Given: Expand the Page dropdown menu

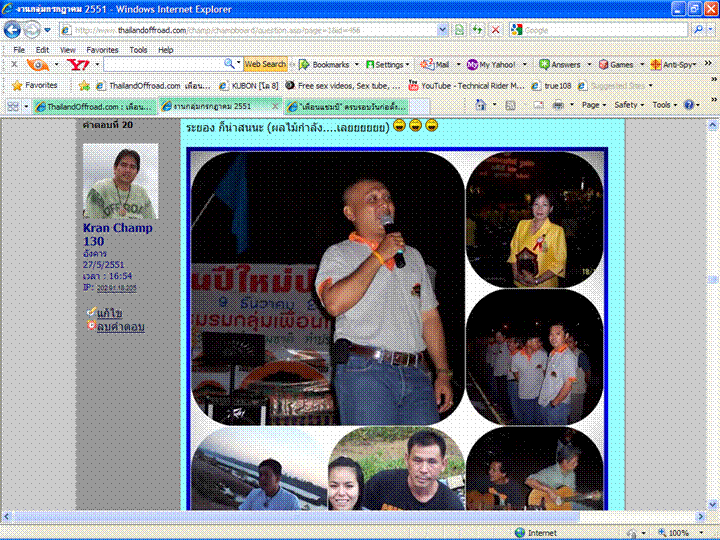Looking at the screenshot, I should click(x=594, y=105).
